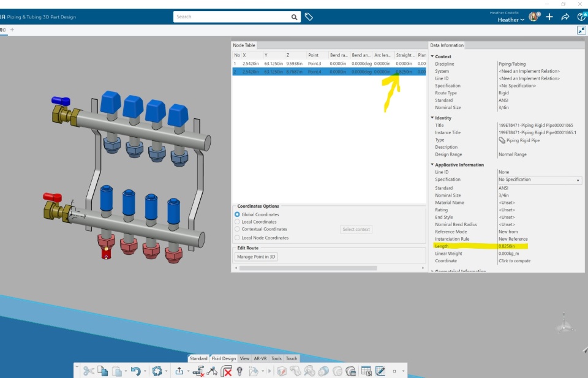Click the pipe route with red X icon

click(x=198, y=371)
